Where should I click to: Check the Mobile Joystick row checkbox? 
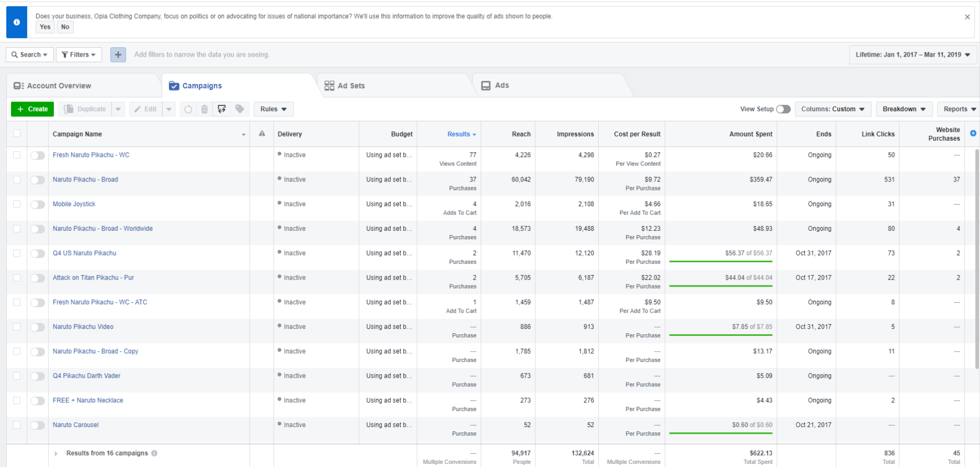click(x=17, y=204)
